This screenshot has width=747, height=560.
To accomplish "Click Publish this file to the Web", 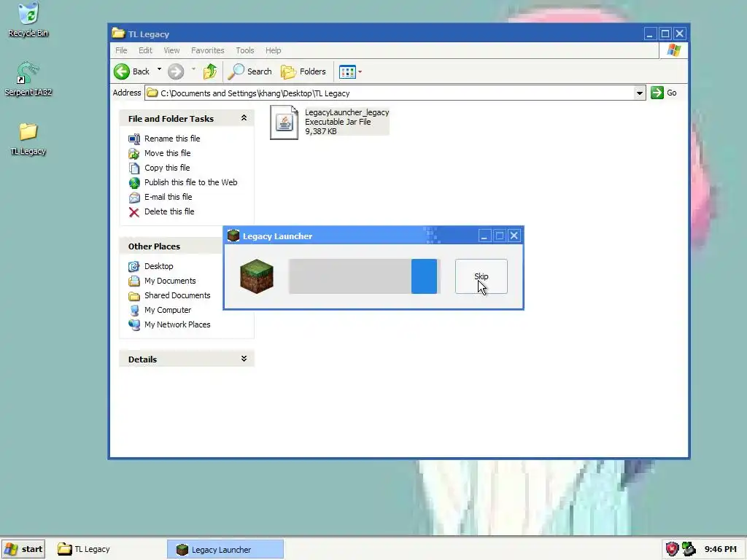I will tap(190, 182).
